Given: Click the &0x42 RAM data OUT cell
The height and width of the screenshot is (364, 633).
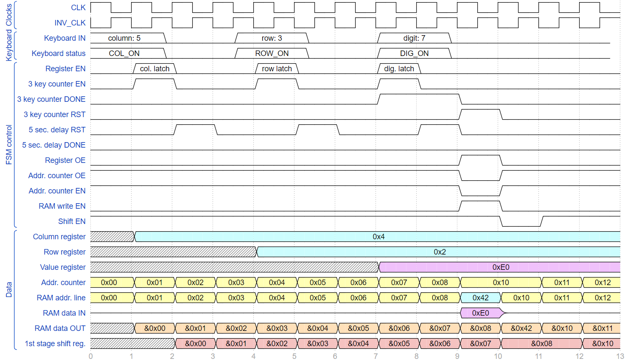Looking at the screenshot, I should (521, 328).
